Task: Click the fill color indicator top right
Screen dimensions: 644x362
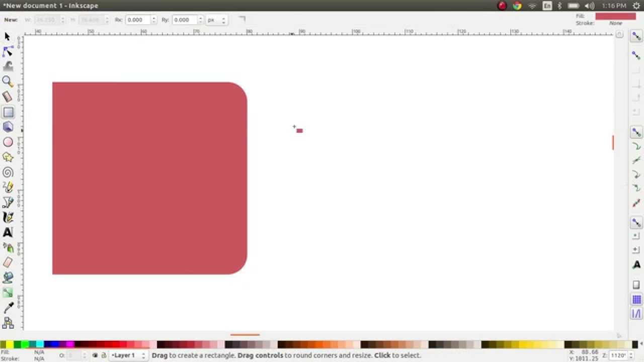Action: tap(615, 16)
